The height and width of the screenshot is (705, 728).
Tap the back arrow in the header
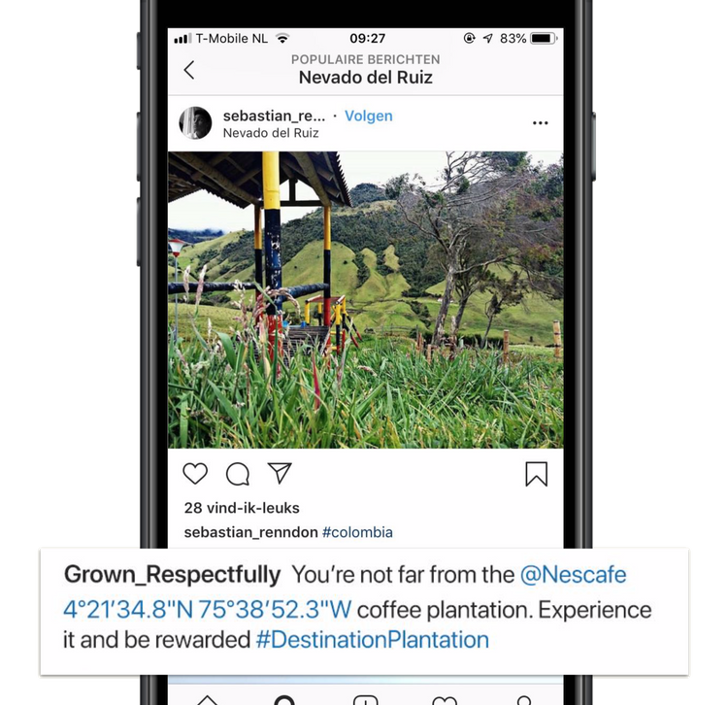[189, 70]
